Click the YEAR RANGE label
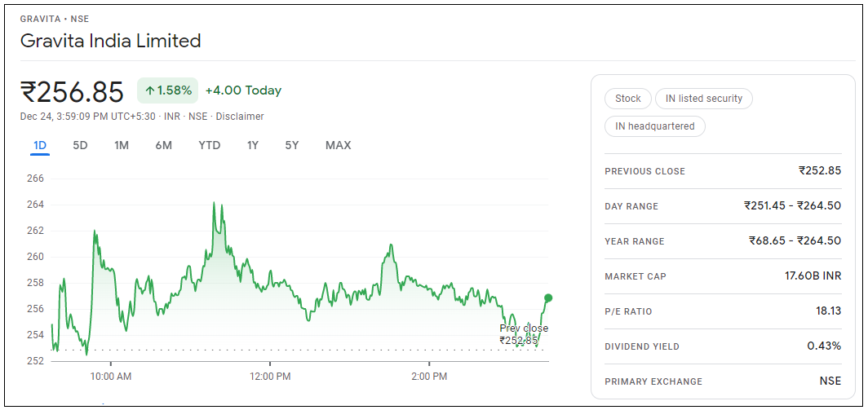Viewport: 868px width, 410px height. click(635, 241)
